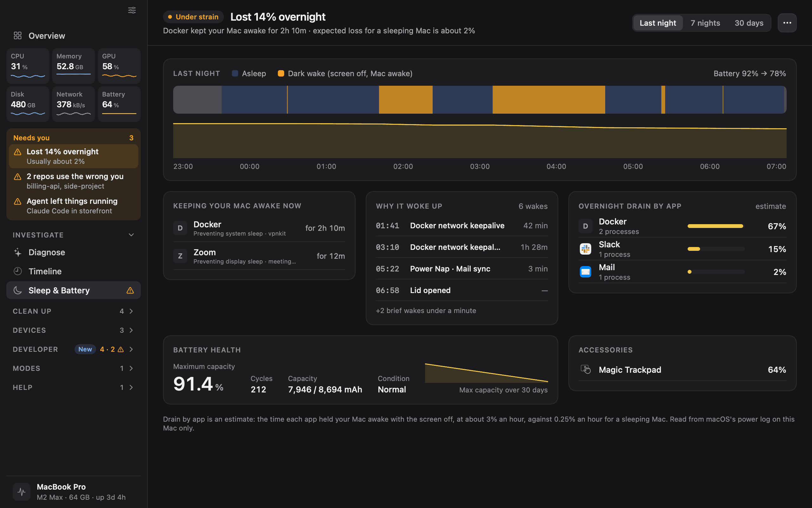
Task: Click the Sleep & Battery moon icon
Action: point(17,290)
